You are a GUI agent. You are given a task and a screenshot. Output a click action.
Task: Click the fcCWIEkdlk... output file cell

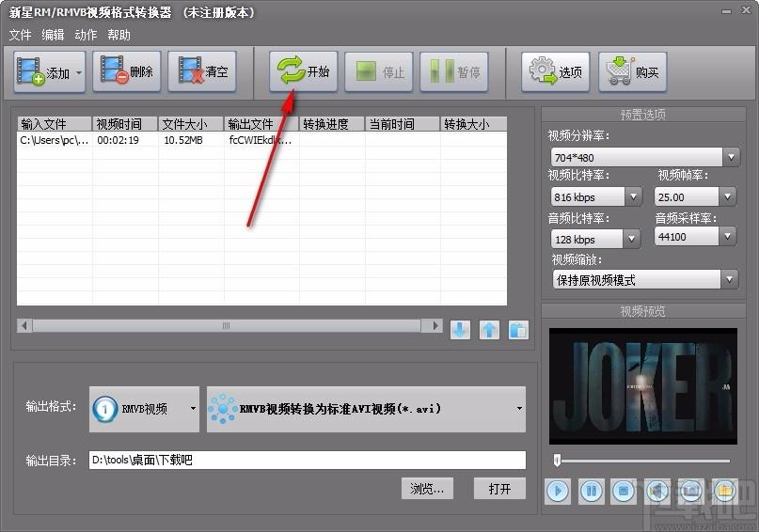tap(261, 140)
